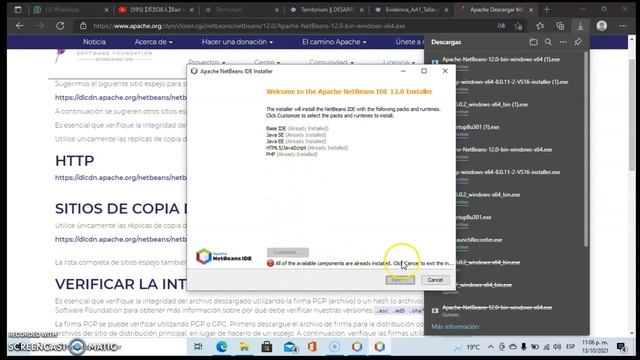Screen dimensions: 640x360
Task: Click the lock icon beside the URL
Action: [x=83, y=26]
